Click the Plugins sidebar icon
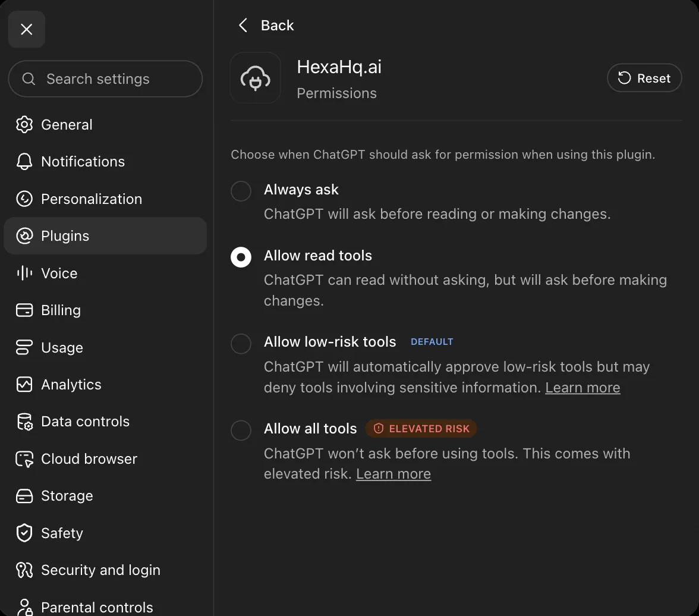This screenshot has width=699, height=616. (x=24, y=236)
